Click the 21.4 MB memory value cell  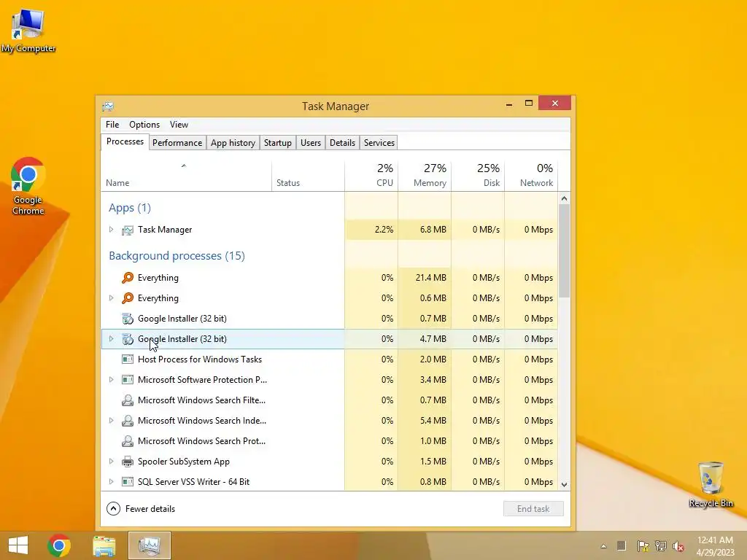tap(425, 278)
